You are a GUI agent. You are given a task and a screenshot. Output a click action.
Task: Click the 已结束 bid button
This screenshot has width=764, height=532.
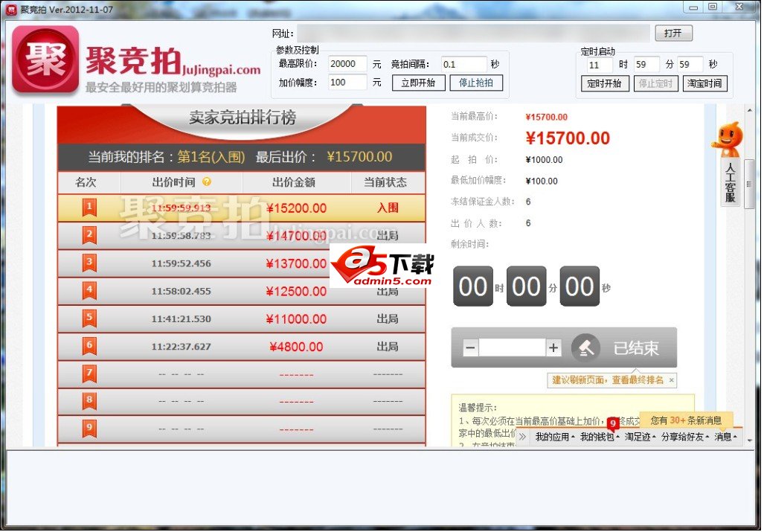(638, 349)
